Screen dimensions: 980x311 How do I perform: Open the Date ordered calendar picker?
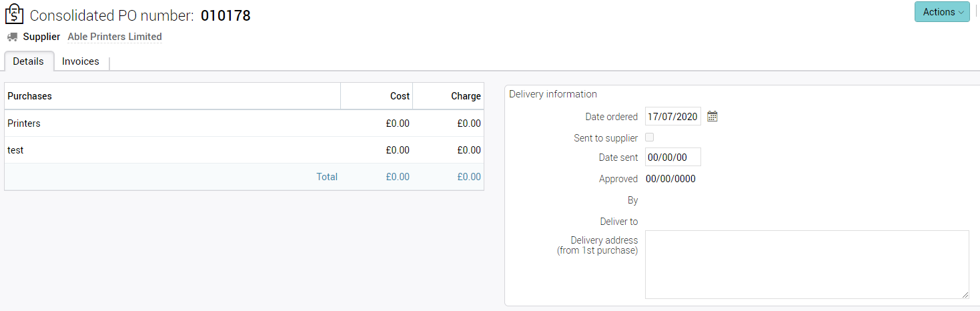[712, 117]
